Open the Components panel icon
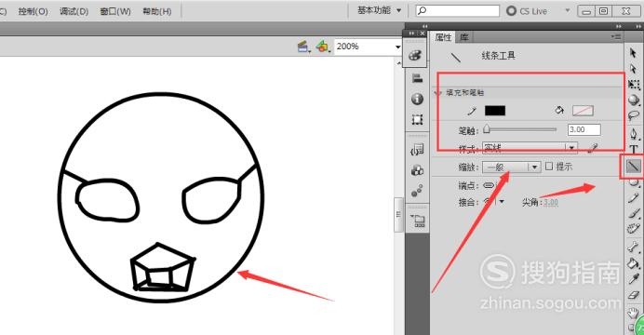The height and width of the screenshot is (335, 644). (x=417, y=170)
